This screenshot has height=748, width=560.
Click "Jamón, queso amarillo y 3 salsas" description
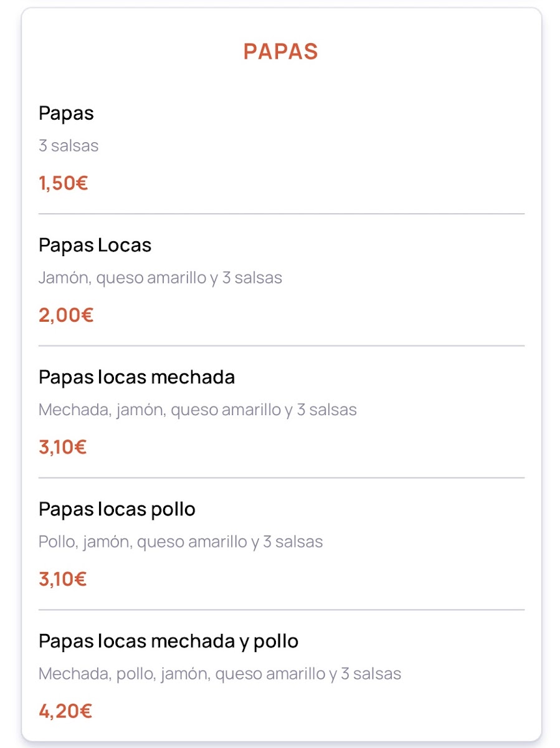(160, 278)
